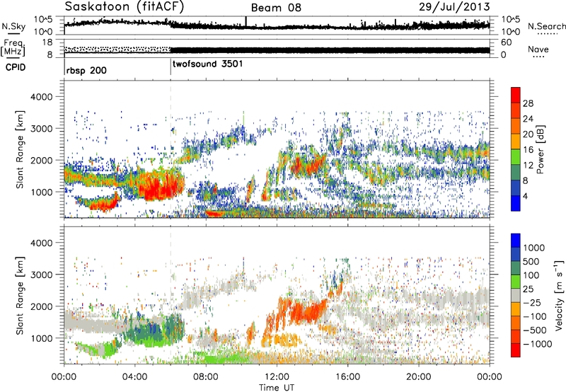Click the "18" tick on the frequency axis
566x392 pixels.
coord(47,42)
